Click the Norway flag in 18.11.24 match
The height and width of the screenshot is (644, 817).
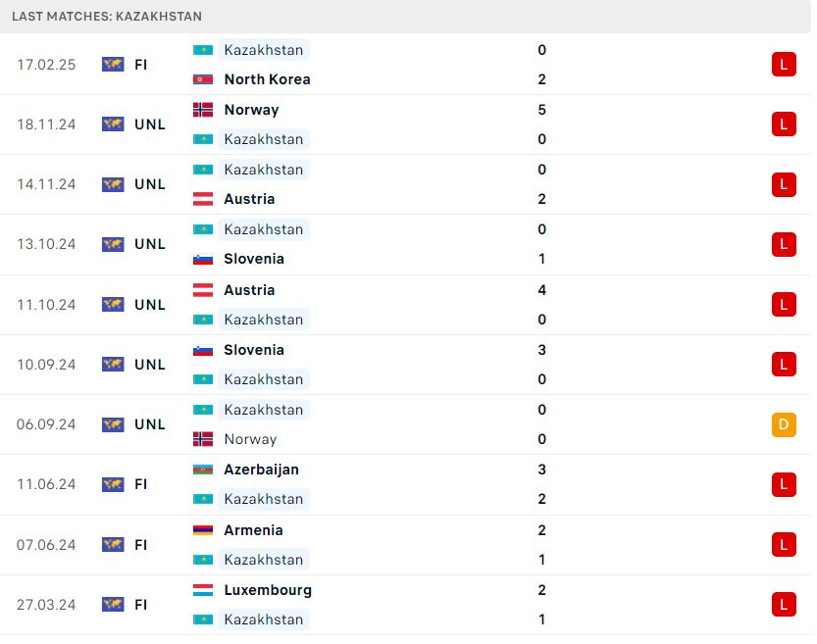203,110
